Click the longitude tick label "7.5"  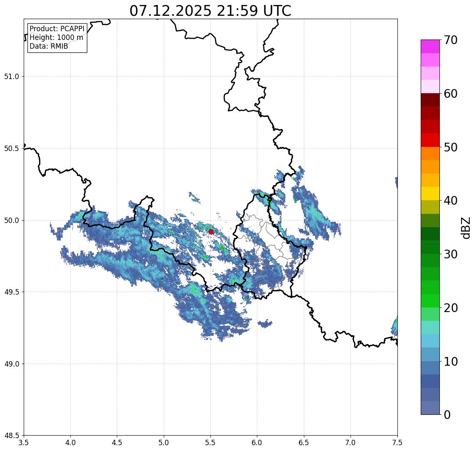pos(397,443)
